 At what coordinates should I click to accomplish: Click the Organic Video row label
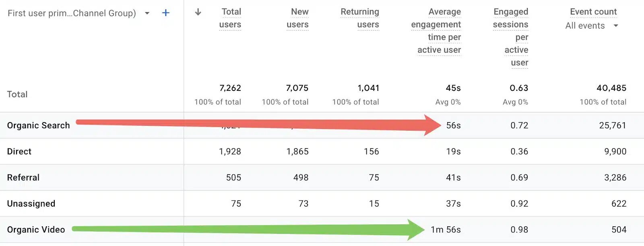click(36, 230)
